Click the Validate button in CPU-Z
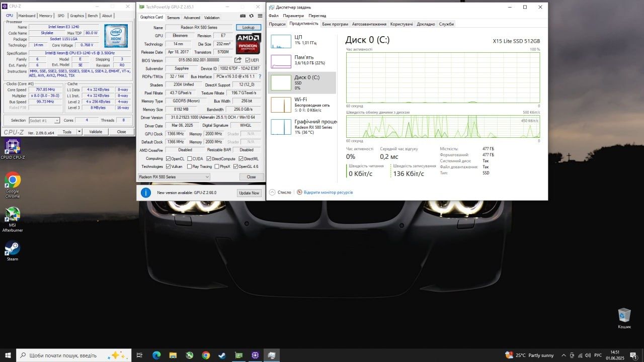This screenshot has height=362, width=644. [96, 132]
